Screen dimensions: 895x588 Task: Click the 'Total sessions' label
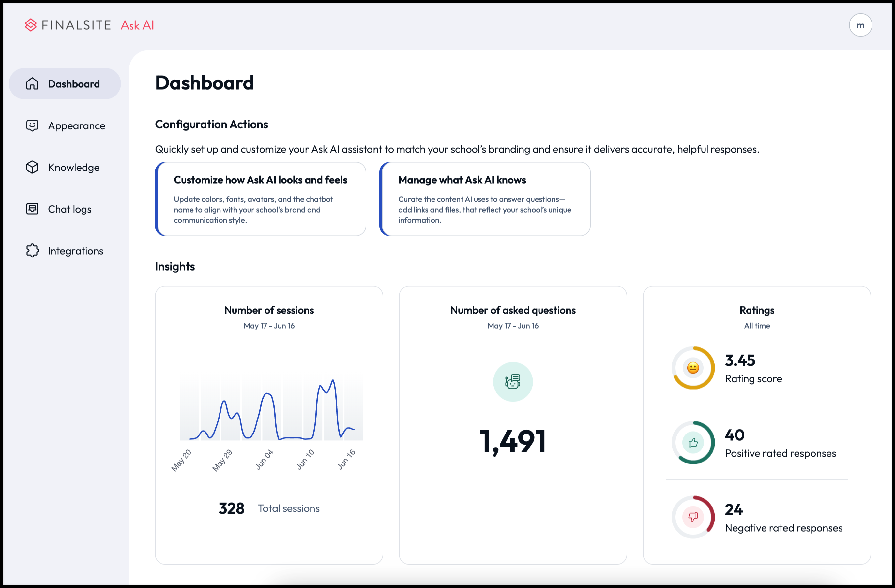pyautogui.click(x=289, y=508)
